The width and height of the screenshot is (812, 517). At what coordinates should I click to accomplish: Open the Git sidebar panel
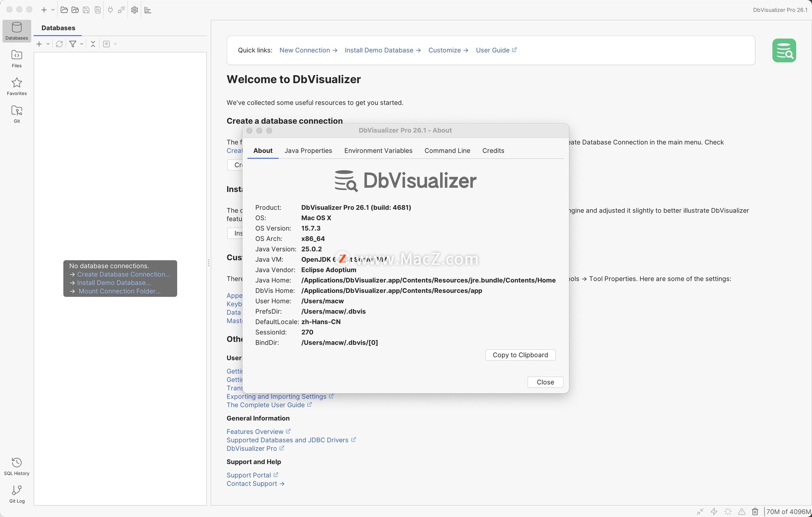16,114
